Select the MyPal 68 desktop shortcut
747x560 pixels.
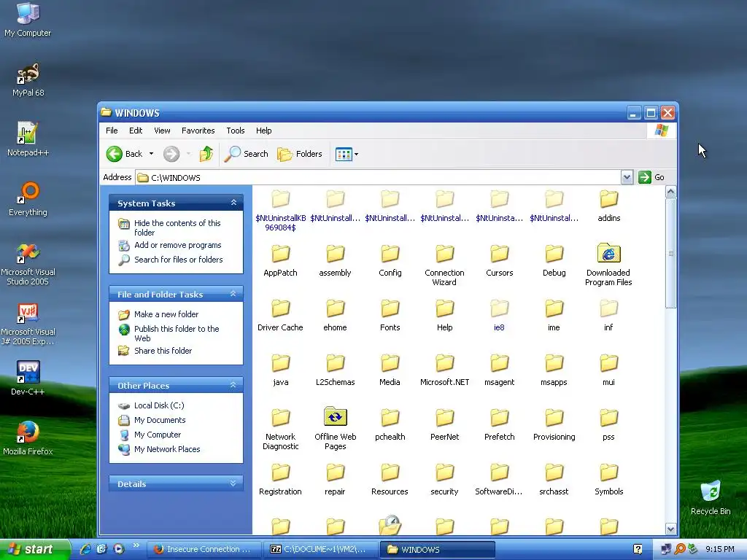tap(28, 79)
